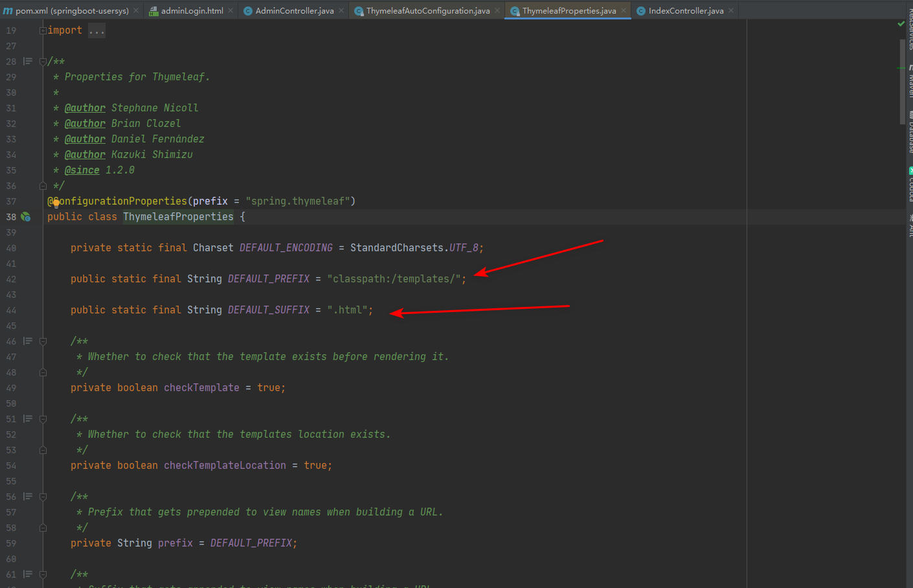Collapse Javadoc using end marker at line 53

point(43,450)
